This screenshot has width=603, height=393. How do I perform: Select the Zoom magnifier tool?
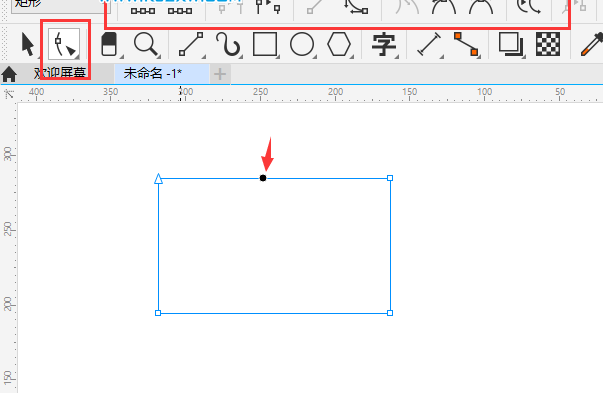[146, 44]
